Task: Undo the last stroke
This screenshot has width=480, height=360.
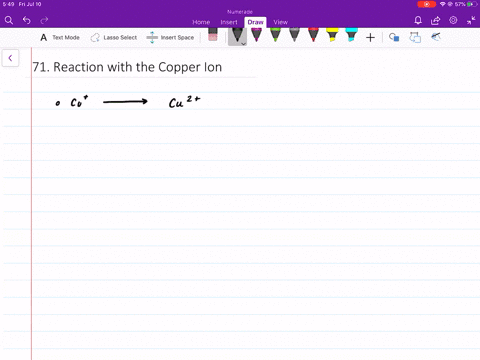Action: point(27,21)
